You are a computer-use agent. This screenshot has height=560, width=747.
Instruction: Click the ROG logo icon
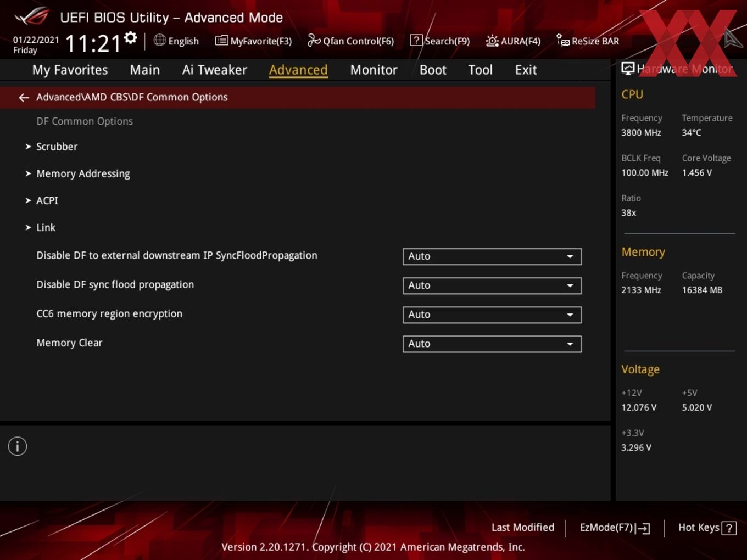click(32, 16)
